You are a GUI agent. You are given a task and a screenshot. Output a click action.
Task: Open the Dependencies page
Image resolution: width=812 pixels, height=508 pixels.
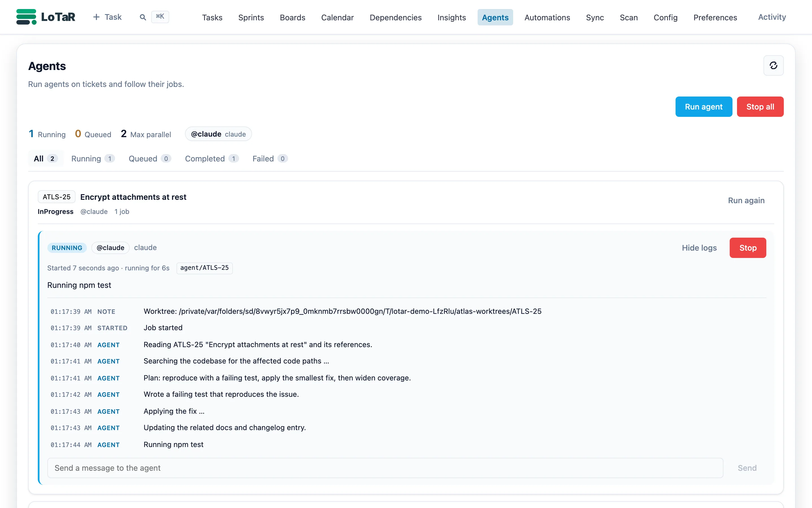tap(396, 17)
